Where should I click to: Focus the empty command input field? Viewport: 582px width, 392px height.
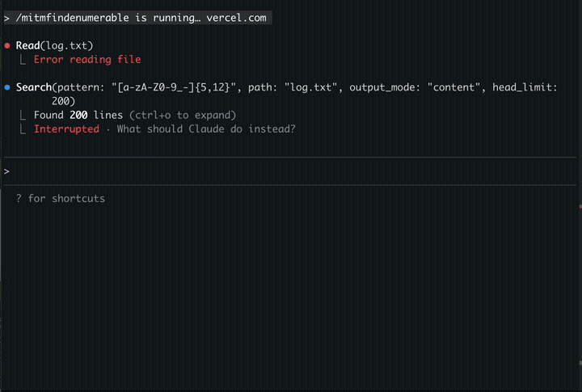[x=291, y=171]
